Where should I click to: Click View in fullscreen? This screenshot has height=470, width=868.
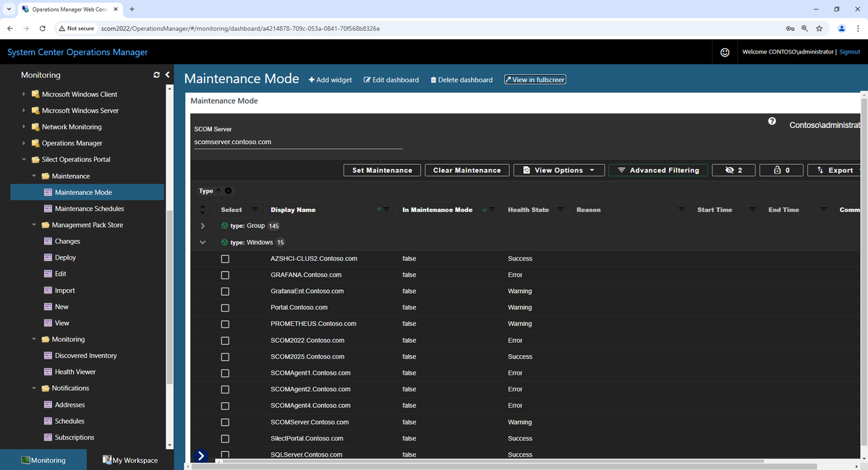(535, 80)
